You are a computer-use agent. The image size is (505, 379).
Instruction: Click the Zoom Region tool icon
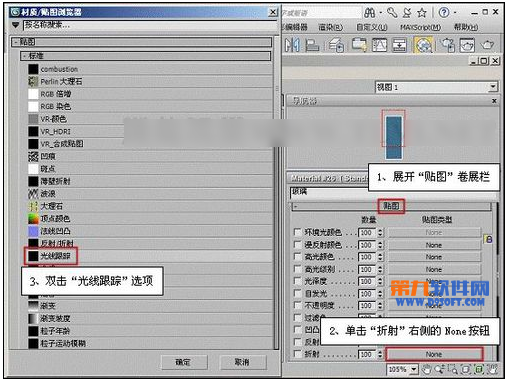point(452,369)
